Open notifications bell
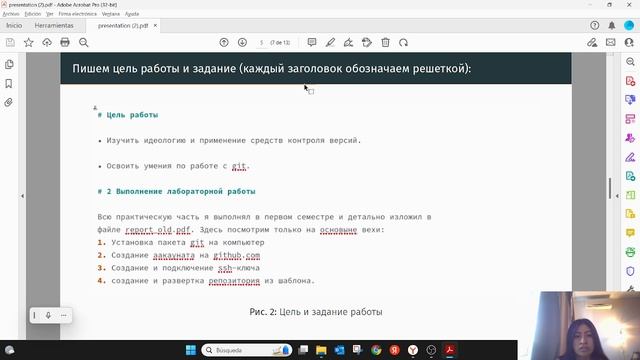The width and height of the screenshot is (640, 360). click(611, 25)
